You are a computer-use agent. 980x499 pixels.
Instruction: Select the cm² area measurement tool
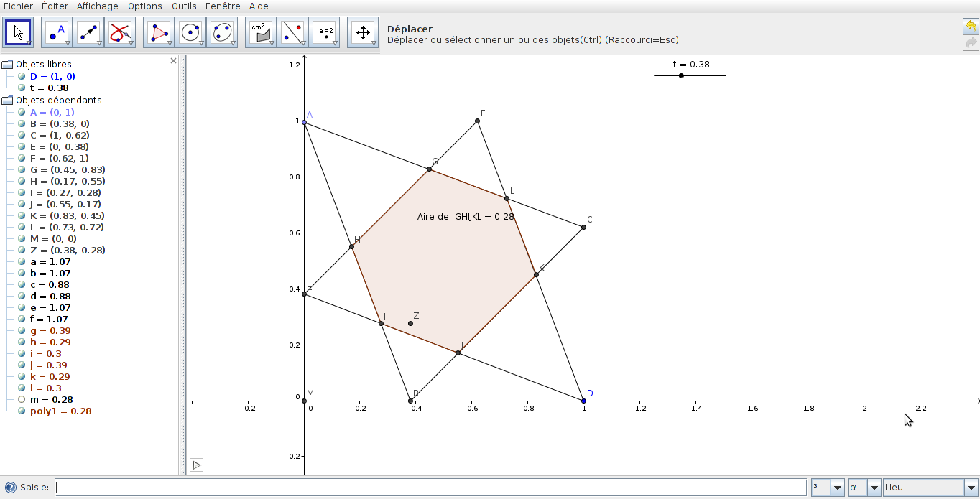[x=260, y=32]
